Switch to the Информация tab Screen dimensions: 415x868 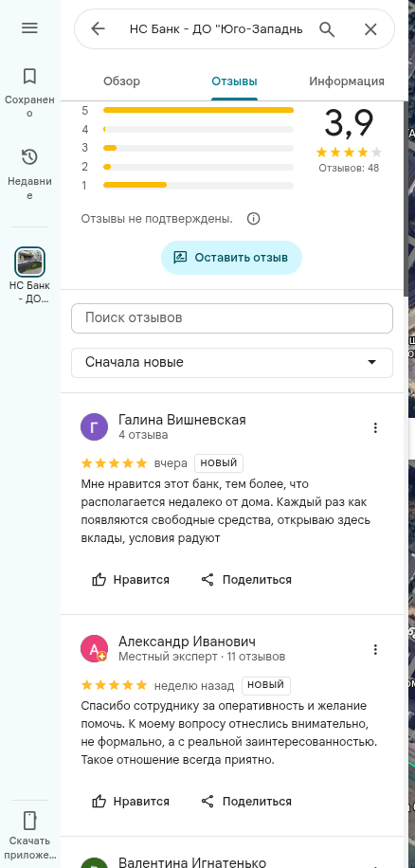pyautogui.click(x=347, y=81)
